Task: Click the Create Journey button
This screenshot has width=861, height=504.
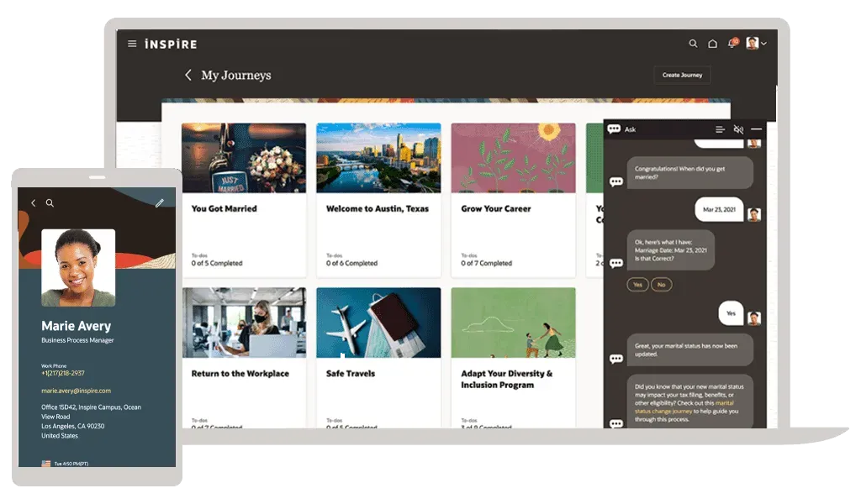Action: pos(682,75)
